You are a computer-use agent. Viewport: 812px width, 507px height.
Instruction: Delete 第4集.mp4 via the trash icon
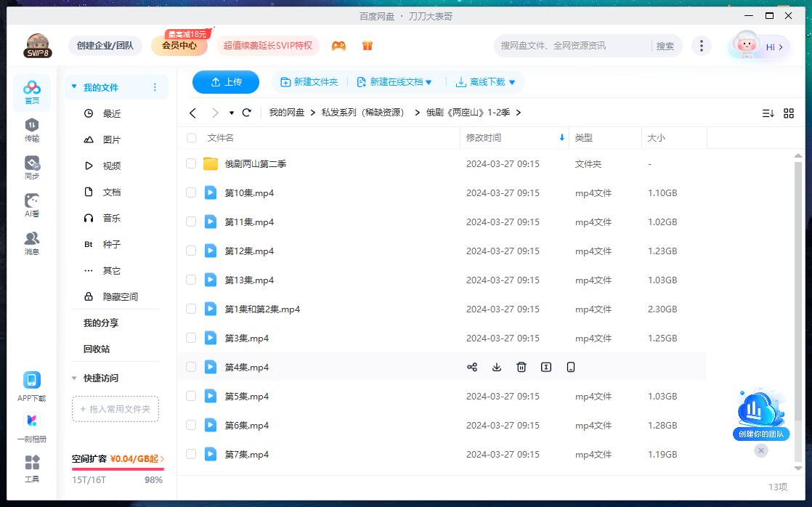point(521,368)
